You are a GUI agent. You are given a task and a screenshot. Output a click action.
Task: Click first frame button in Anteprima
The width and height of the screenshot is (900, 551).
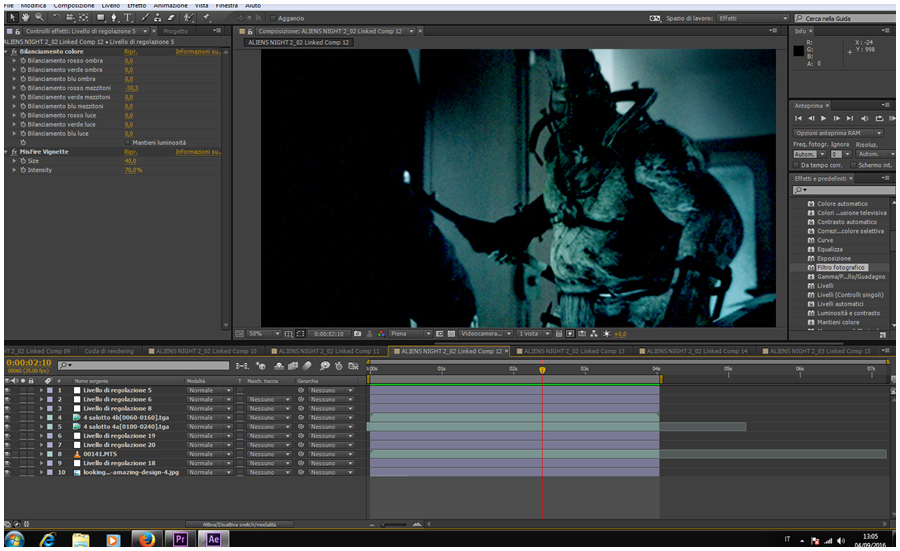pyautogui.click(x=798, y=119)
